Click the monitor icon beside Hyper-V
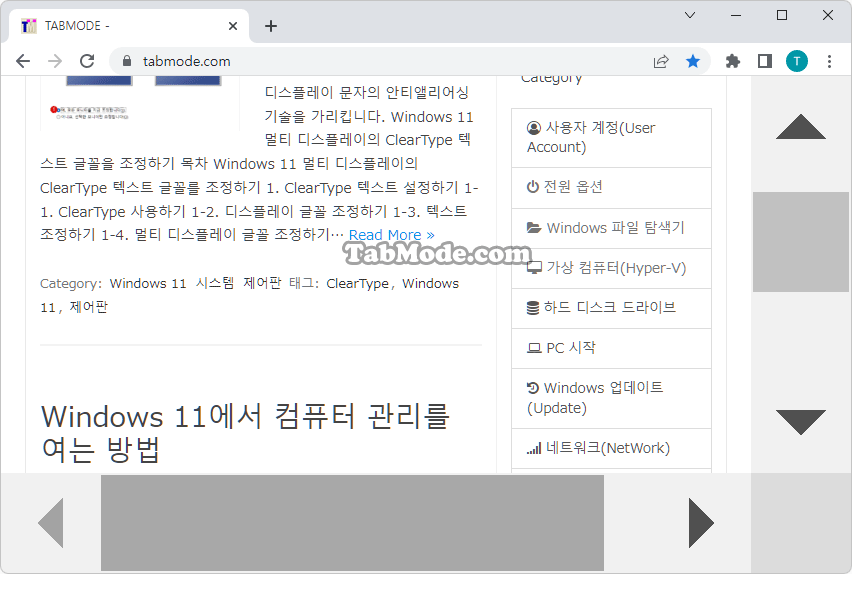This screenshot has width=852, height=610. (535, 268)
